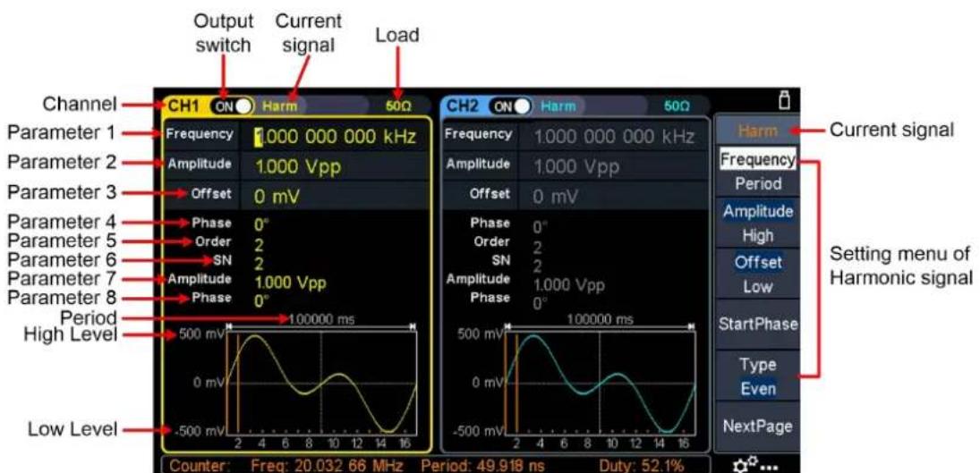
Task: Click the CH1 amplitude 1.000 Vpp field
Action: (335, 166)
